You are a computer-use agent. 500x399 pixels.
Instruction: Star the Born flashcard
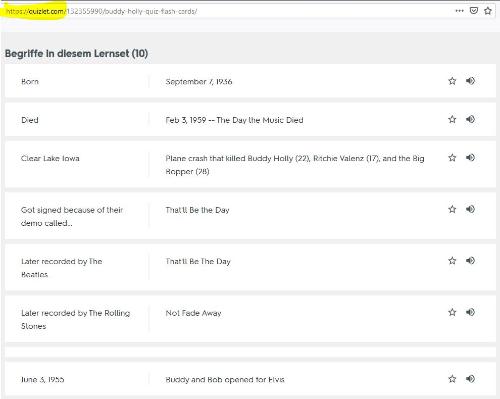pyautogui.click(x=452, y=81)
